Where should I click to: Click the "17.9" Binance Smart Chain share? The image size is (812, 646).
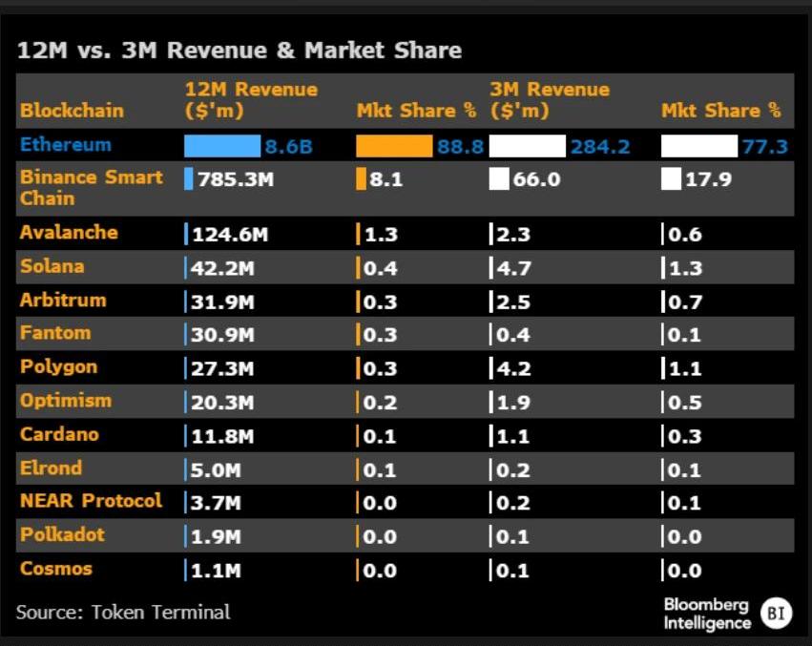(x=708, y=179)
